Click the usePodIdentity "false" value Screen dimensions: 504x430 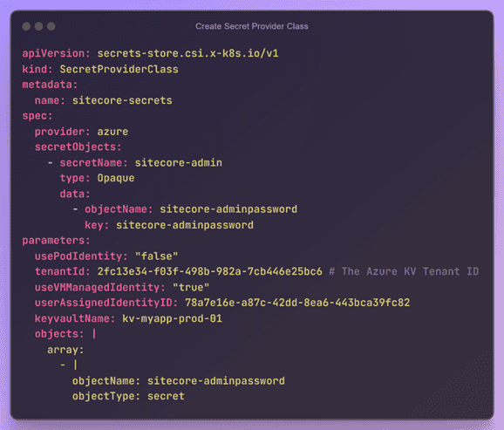156,256
